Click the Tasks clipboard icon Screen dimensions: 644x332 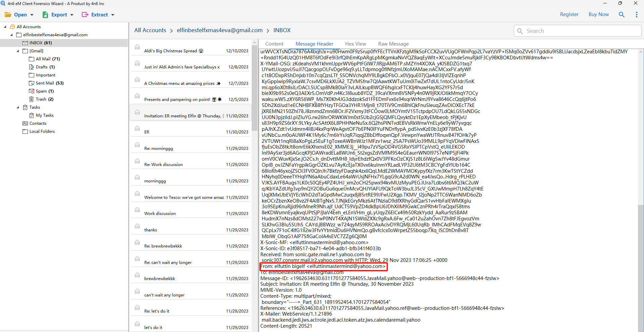coord(25,107)
